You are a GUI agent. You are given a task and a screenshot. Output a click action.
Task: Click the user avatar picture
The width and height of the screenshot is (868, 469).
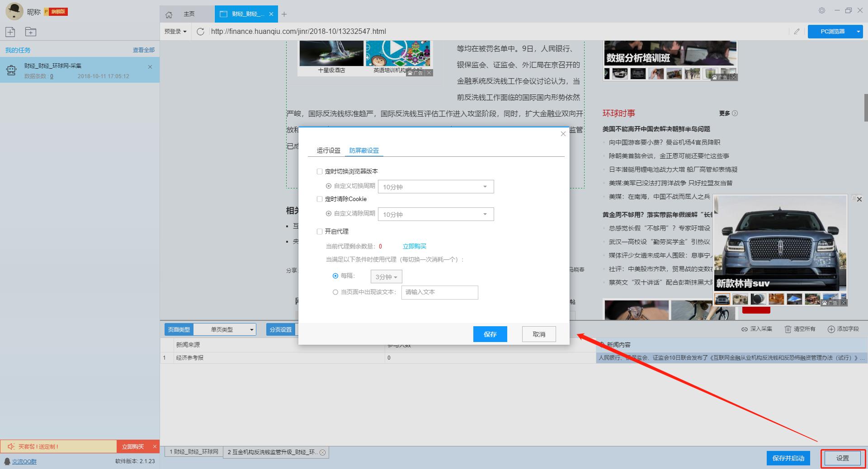[14, 11]
